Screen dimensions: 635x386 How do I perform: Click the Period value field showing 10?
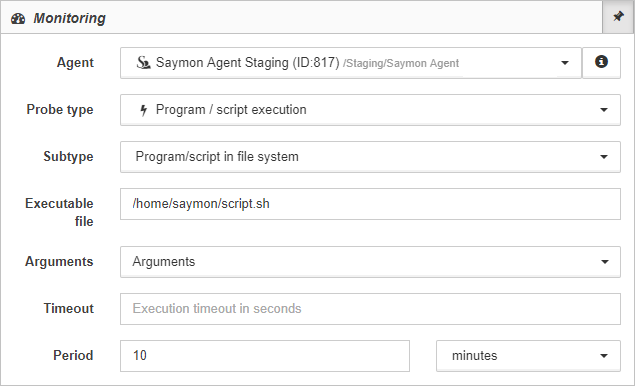click(265, 356)
